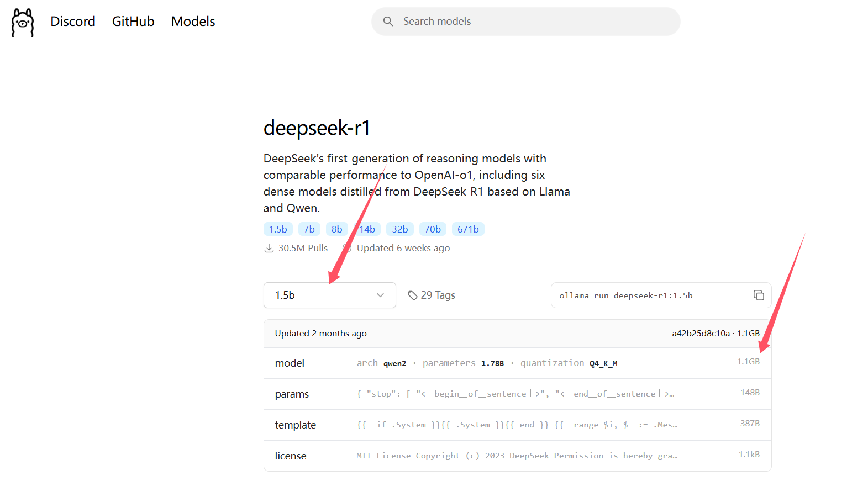Click the '30.5M Pulls' text
Viewport: 868px width, 486px height.
pos(303,248)
